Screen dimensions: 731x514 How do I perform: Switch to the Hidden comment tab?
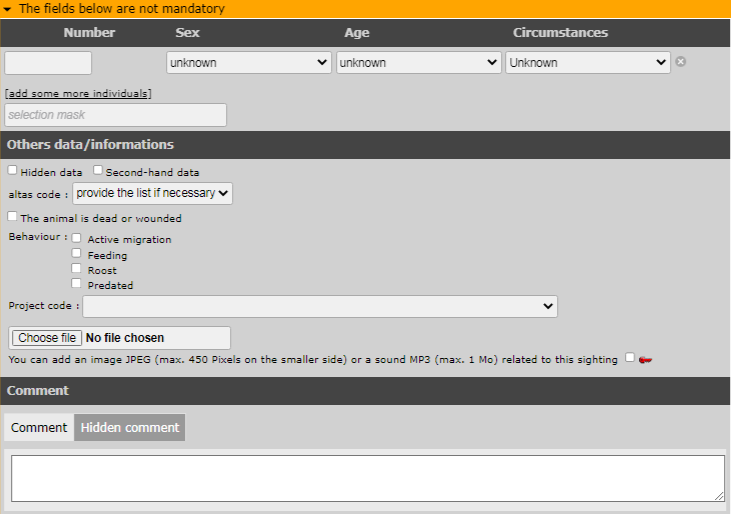coord(129,428)
